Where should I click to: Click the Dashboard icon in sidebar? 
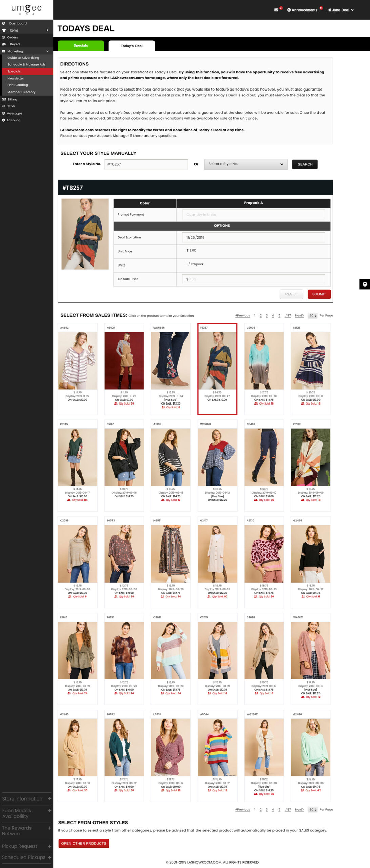4,23
